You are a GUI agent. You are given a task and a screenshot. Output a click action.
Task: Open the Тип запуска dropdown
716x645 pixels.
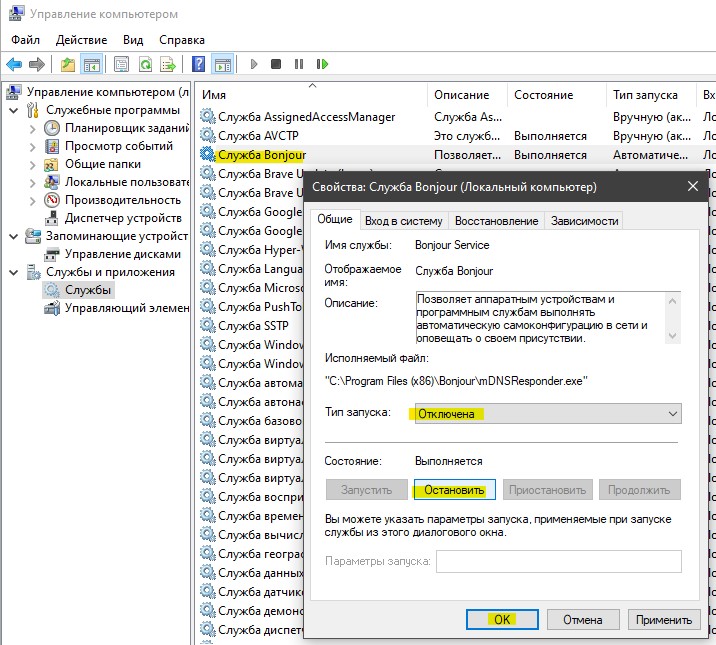548,414
